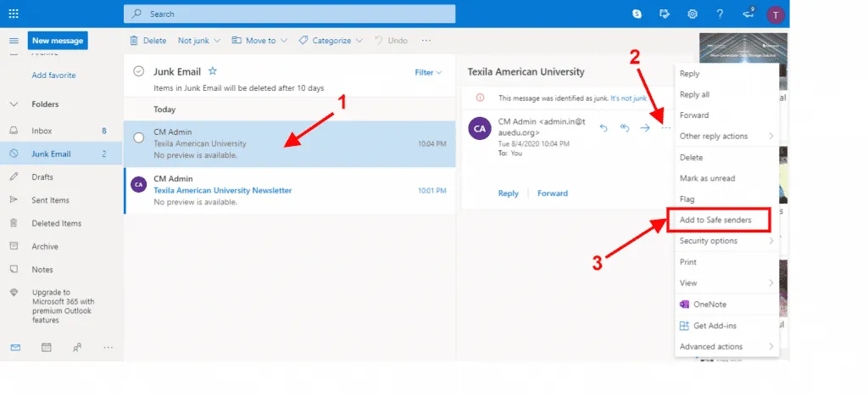The height and width of the screenshot is (397, 868).
Task: Open toolbar overflow ellipsis next to Undo
Action: pos(426,41)
